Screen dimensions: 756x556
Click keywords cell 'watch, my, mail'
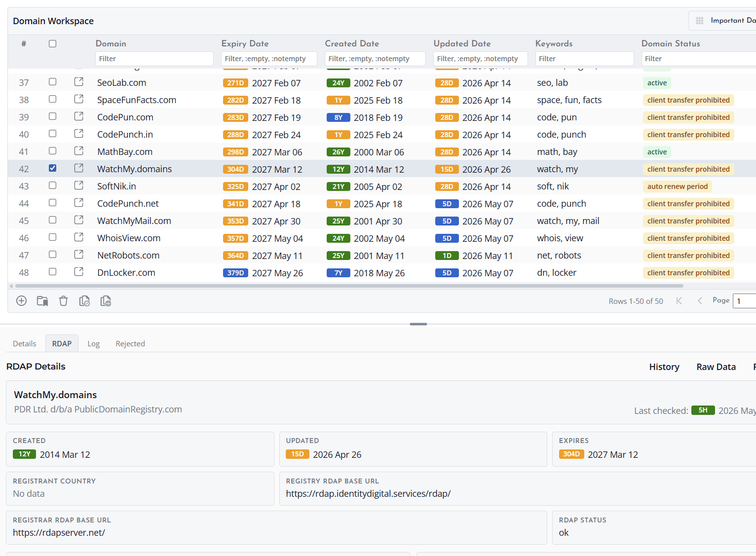point(568,221)
